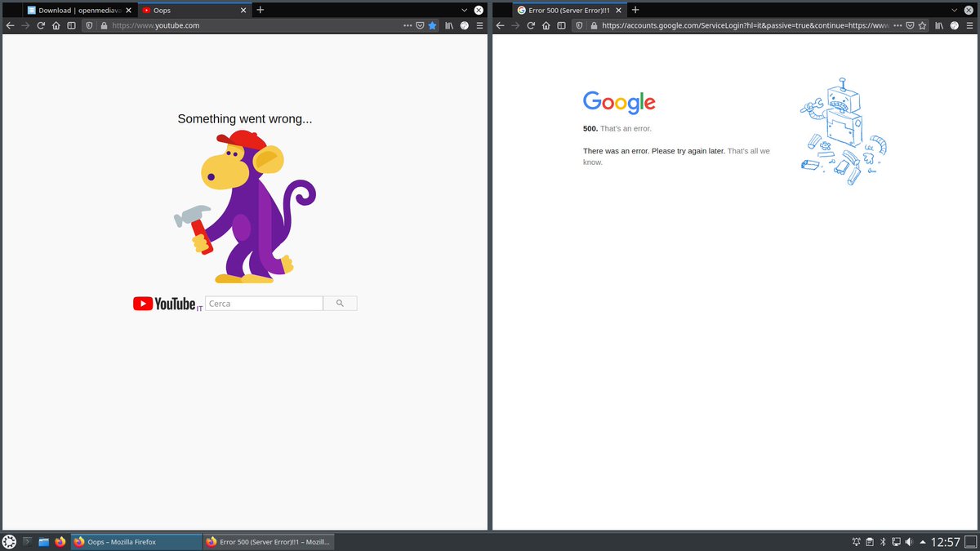Close the Error 500 tab

pyautogui.click(x=620, y=10)
